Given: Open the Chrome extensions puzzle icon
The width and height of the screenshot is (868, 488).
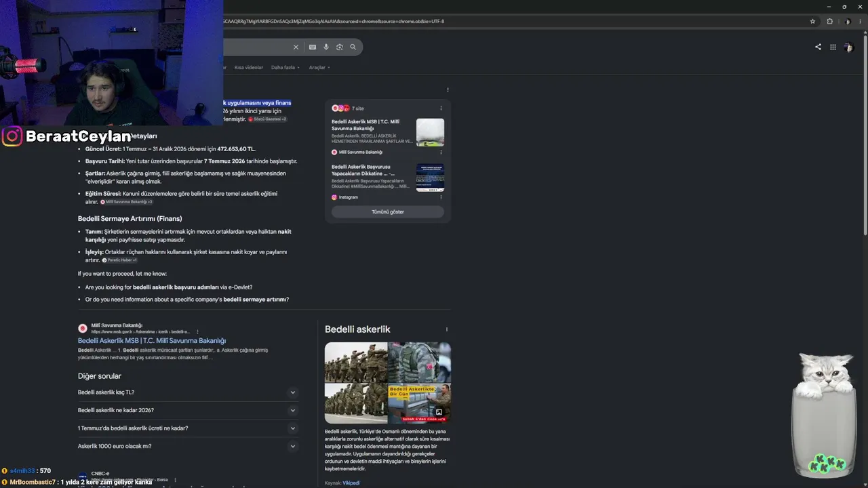Looking at the screenshot, I should [x=829, y=21].
